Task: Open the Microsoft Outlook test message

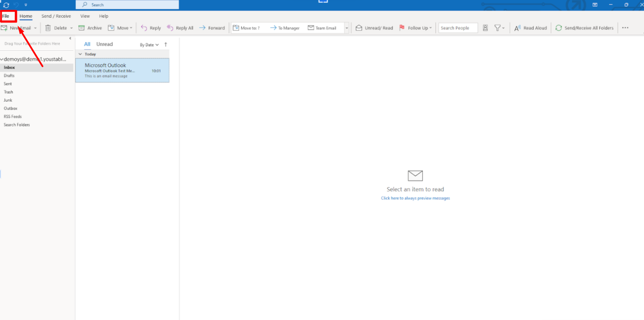Action: [x=122, y=70]
